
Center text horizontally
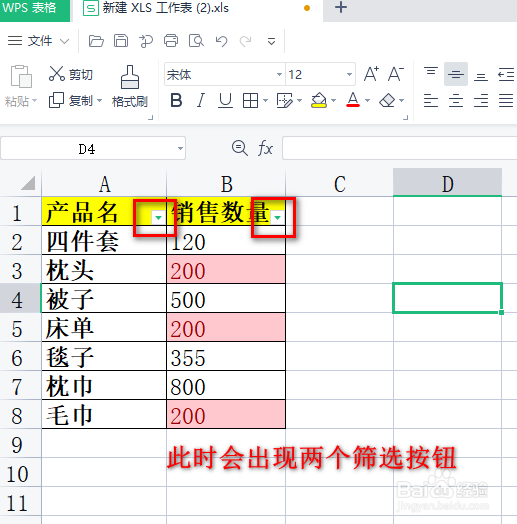[x=456, y=100]
